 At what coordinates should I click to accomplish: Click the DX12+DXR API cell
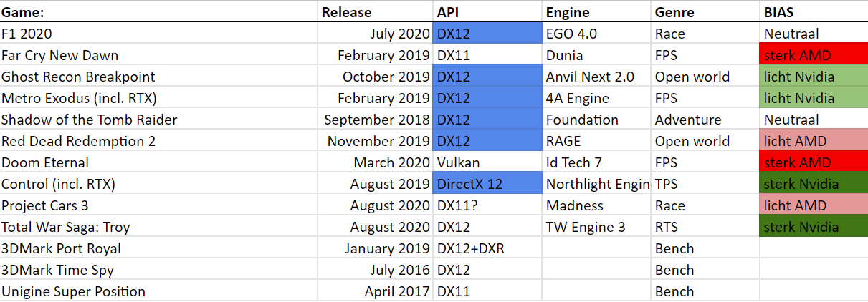487,248
